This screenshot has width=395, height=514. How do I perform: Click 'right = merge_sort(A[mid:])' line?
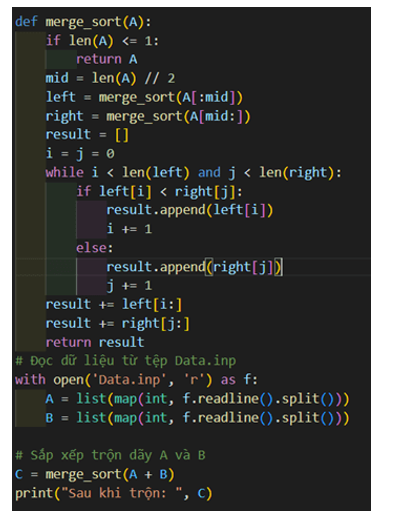tap(148, 116)
